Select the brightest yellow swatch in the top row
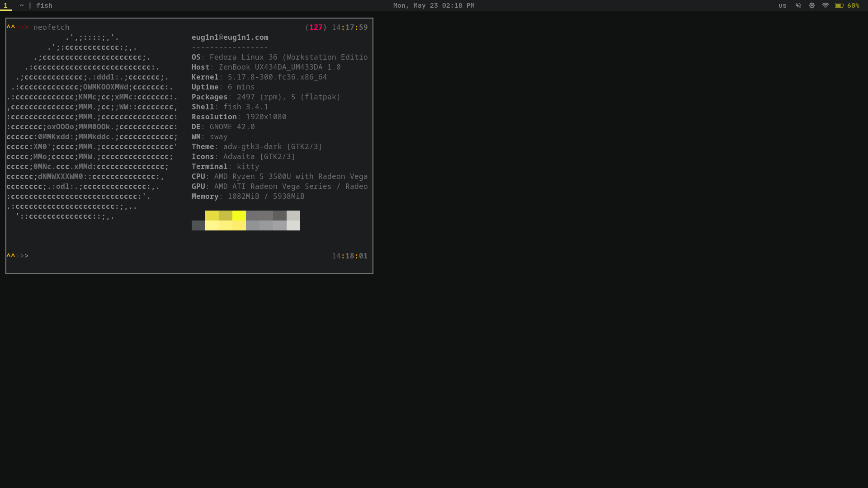 pyautogui.click(x=239, y=216)
